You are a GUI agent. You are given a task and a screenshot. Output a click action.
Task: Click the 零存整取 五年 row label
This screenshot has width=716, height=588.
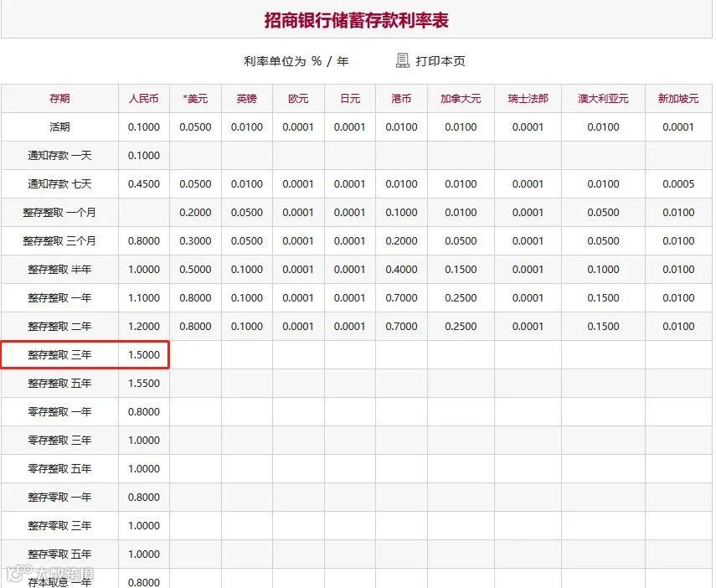(x=59, y=469)
